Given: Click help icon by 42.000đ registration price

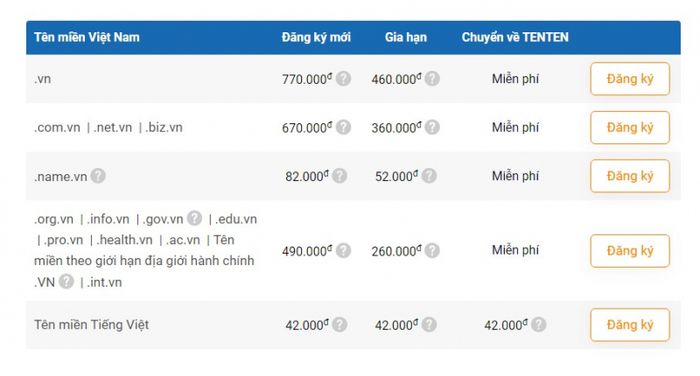Looking at the screenshot, I should [339, 325].
